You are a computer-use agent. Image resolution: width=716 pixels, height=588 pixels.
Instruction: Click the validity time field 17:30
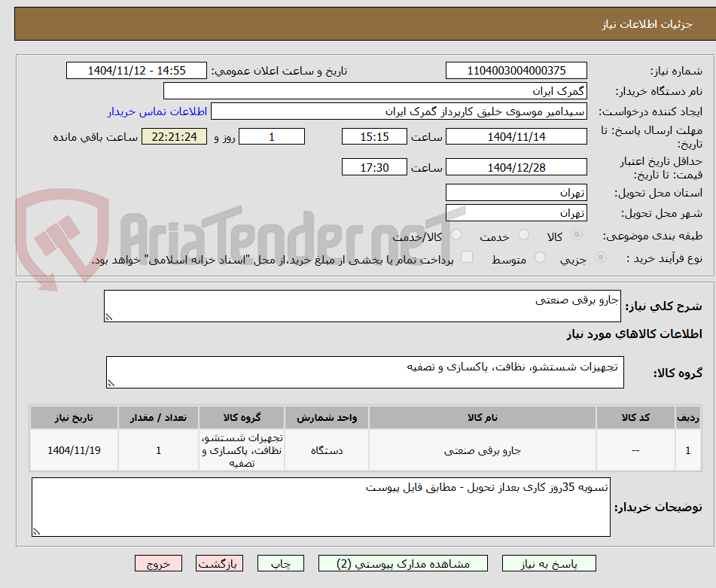click(374, 167)
